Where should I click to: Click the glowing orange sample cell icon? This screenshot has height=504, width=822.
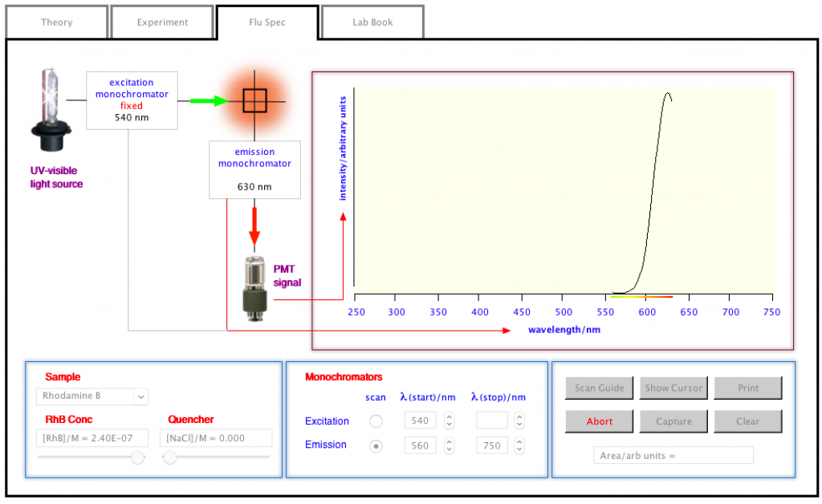254,100
